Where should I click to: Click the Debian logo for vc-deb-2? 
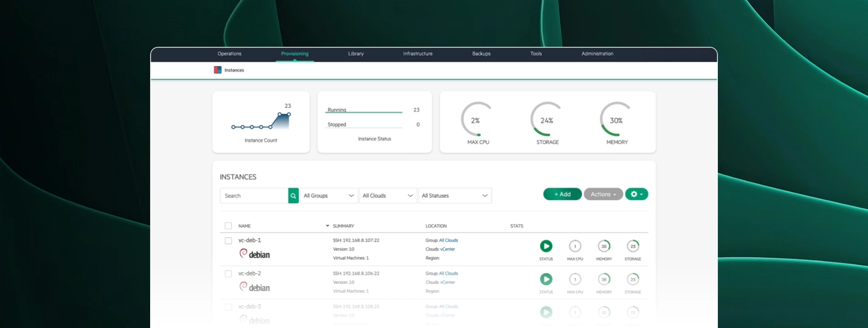pyautogui.click(x=254, y=287)
